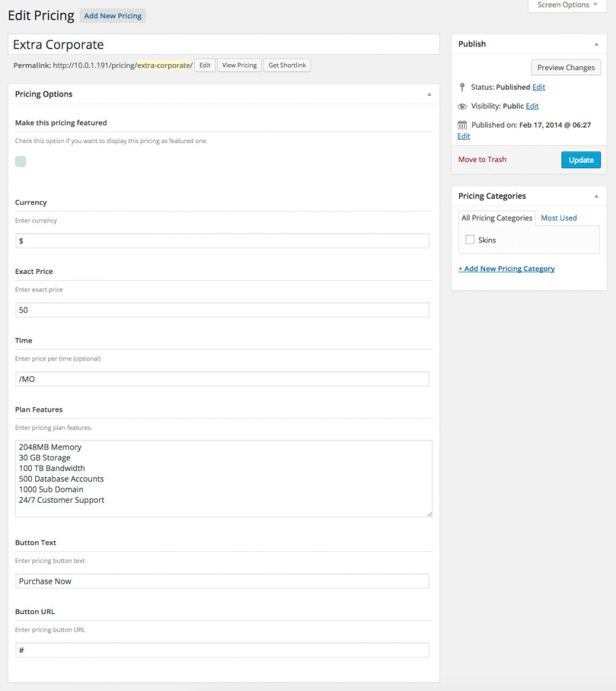Select the All Pricing Categories tab
The height and width of the screenshot is (691, 616).
click(497, 218)
